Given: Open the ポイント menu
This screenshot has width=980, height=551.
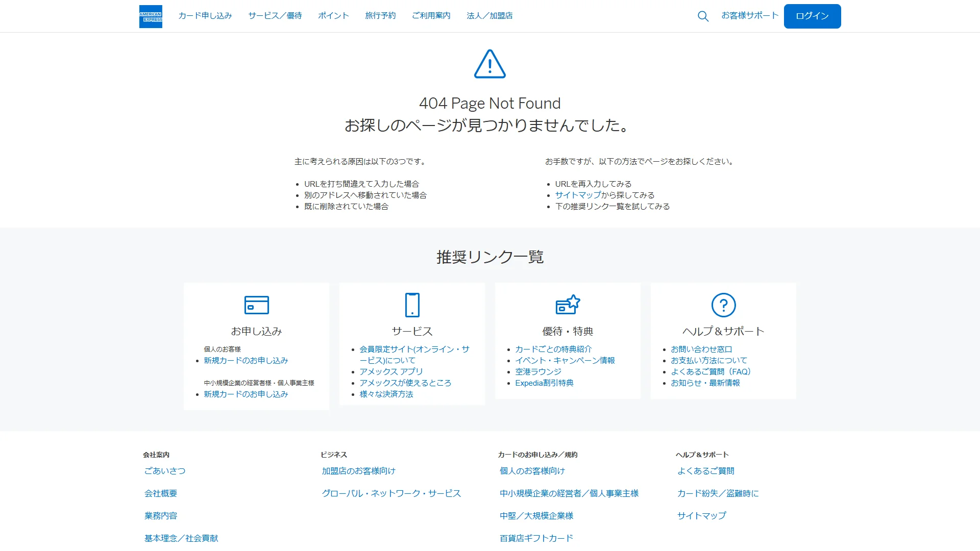Looking at the screenshot, I should tap(333, 16).
